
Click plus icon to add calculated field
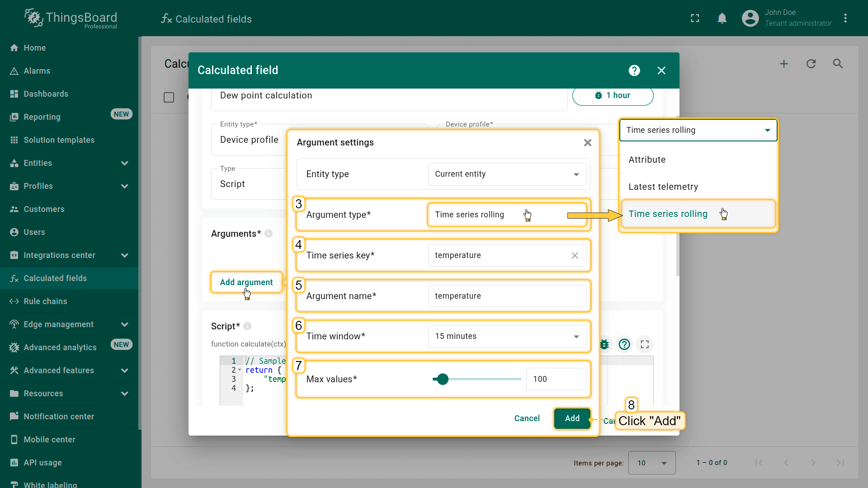click(784, 64)
